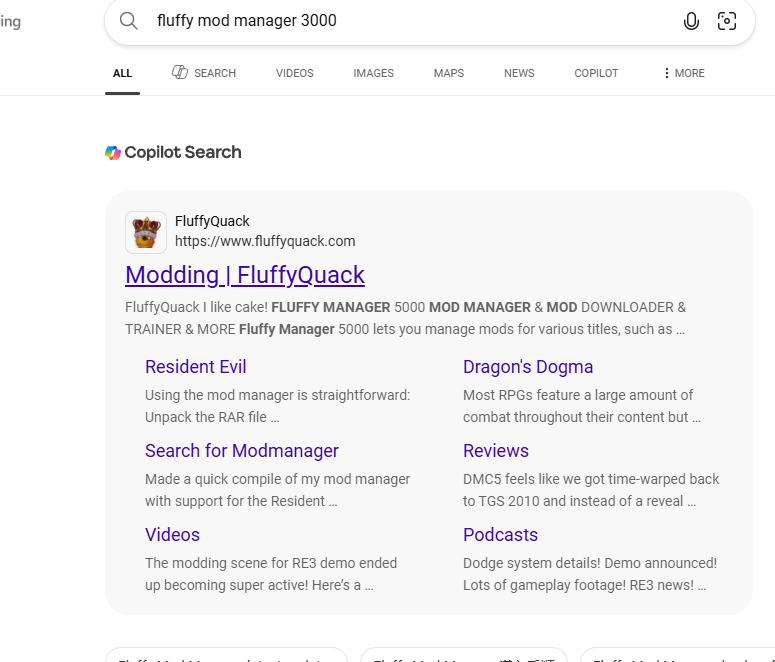Click the Copilot Search logo icon

coord(113,153)
